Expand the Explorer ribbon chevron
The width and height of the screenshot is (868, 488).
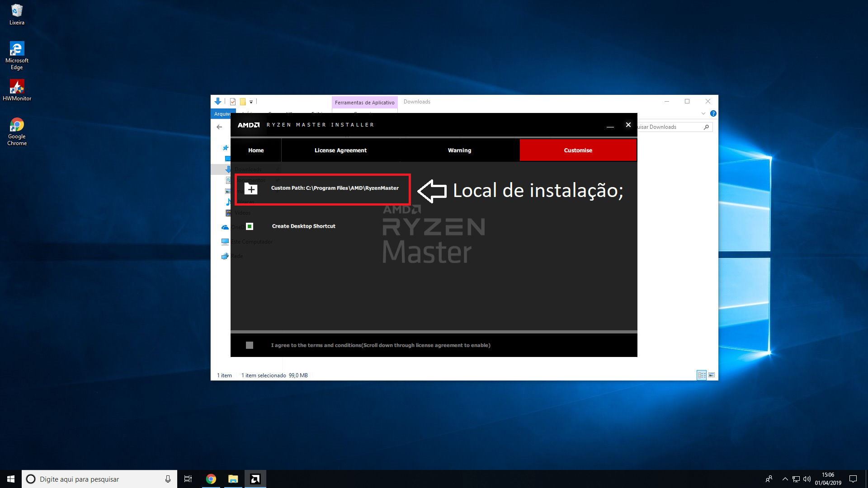703,113
